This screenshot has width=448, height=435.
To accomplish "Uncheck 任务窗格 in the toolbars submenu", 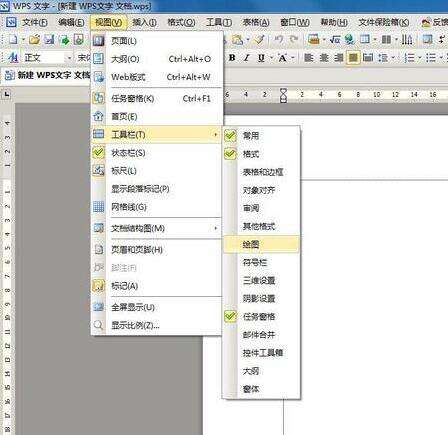I will (230, 316).
